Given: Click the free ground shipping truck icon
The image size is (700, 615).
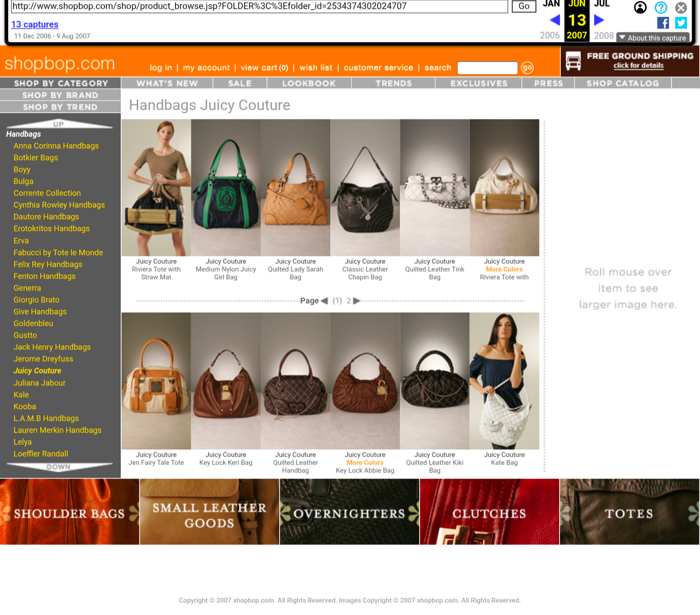Looking at the screenshot, I should (x=573, y=61).
